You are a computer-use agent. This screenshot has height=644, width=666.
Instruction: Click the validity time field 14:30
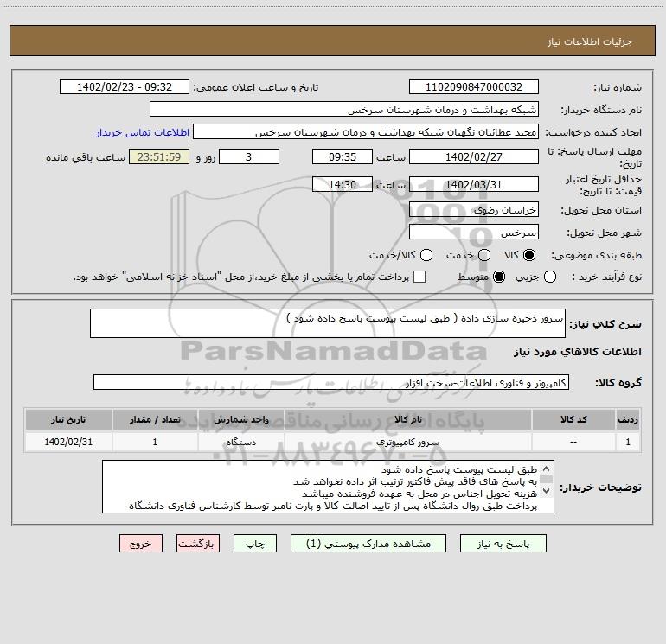[x=343, y=184]
